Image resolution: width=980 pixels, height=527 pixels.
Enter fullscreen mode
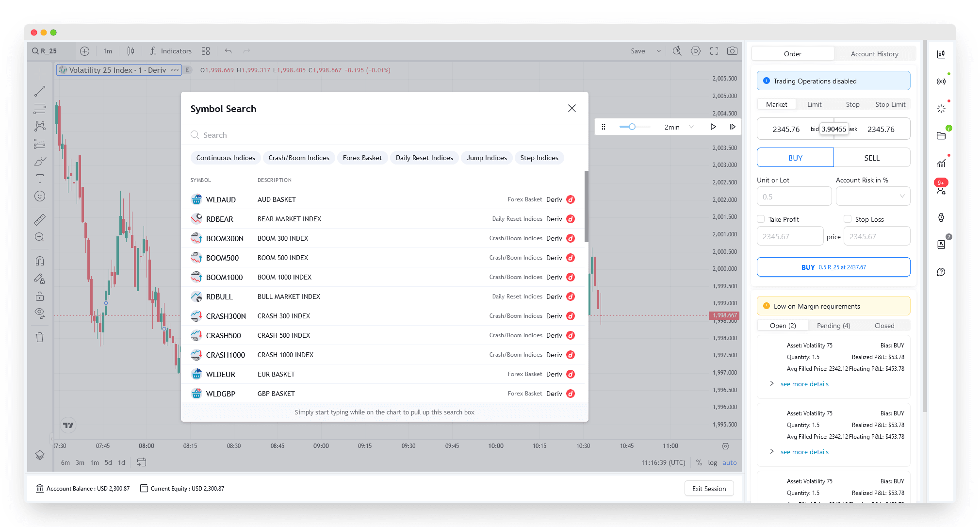pyautogui.click(x=714, y=51)
